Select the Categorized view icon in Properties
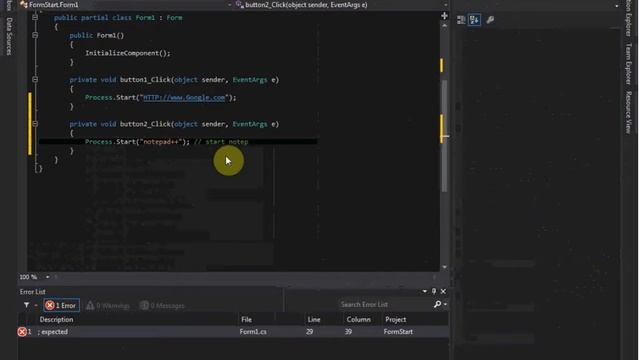 (461, 20)
